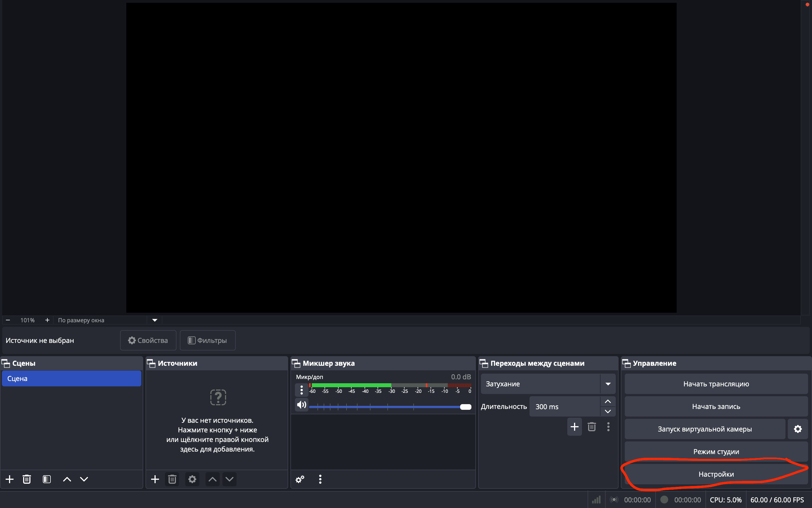Open transition properties three-dot menu

[608, 427]
